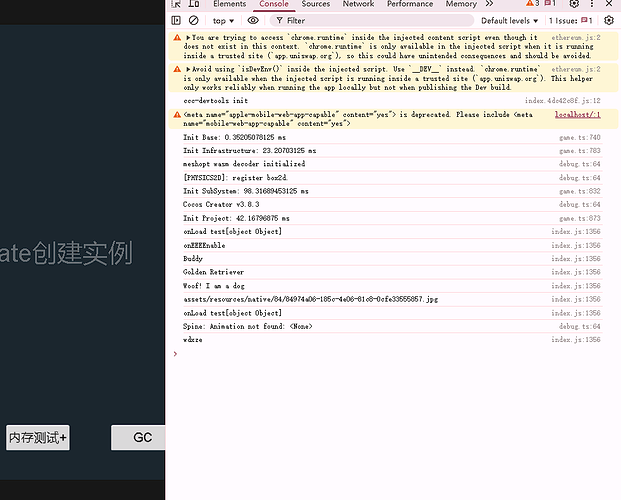
Task: Clear the console with the ban icon
Action: pos(193,21)
